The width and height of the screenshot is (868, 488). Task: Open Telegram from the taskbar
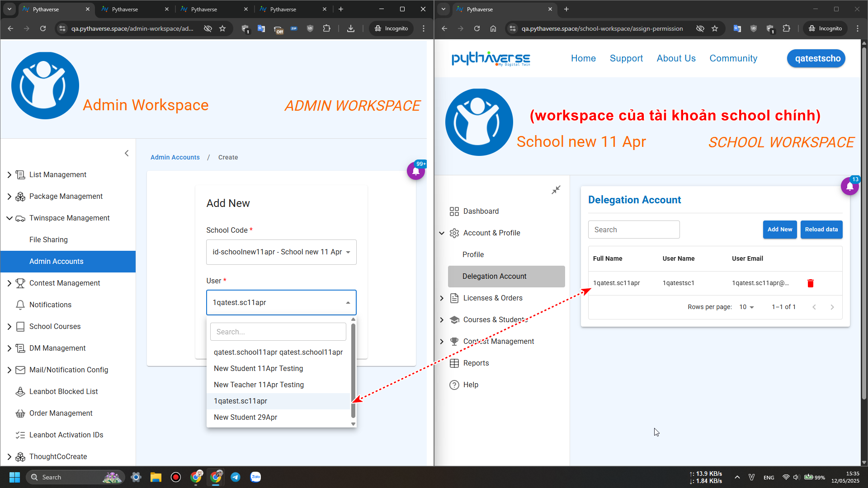[x=236, y=477]
